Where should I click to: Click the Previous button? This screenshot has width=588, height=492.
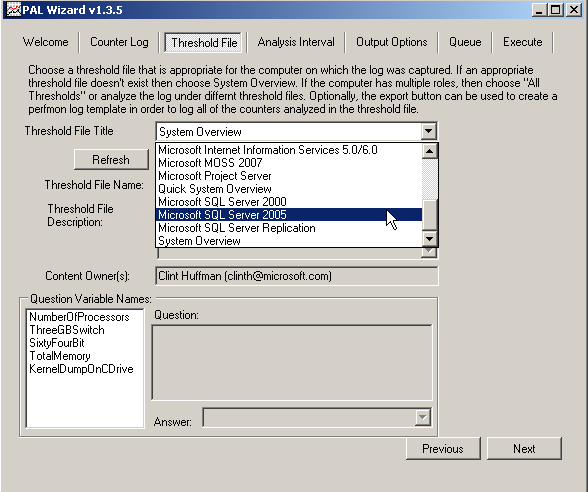pyautogui.click(x=443, y=448)
